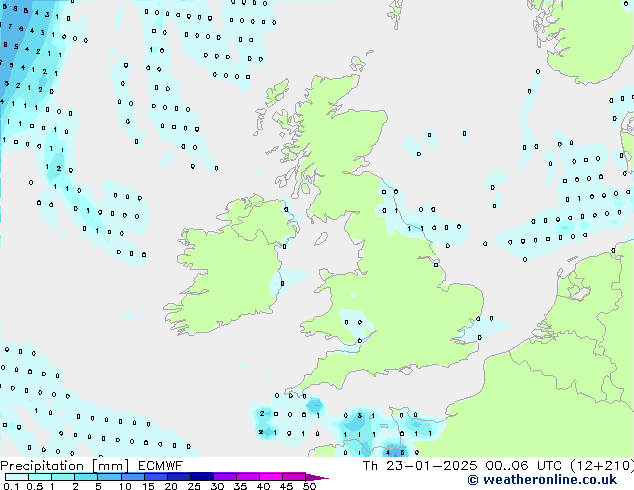Image resolution: width=634 pixels, height=490 pixels.
Task: Click the 'Th' weekday abbreviation
Action: tap(370, 466)
